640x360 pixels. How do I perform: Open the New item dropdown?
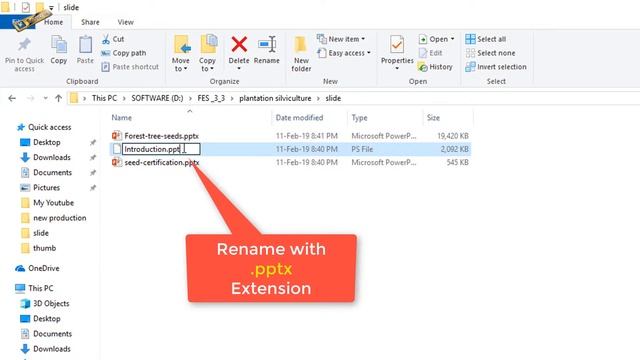click(341, 39)
